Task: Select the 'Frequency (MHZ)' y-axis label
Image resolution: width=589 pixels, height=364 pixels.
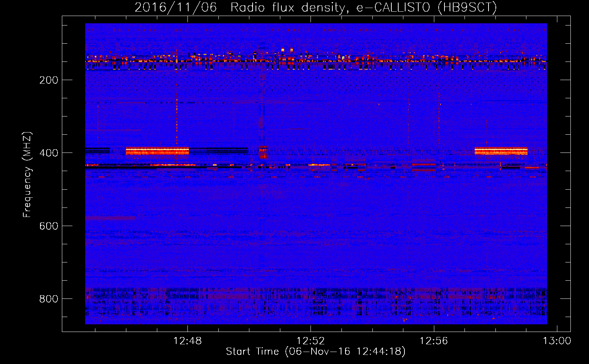Action: point(27,174)
